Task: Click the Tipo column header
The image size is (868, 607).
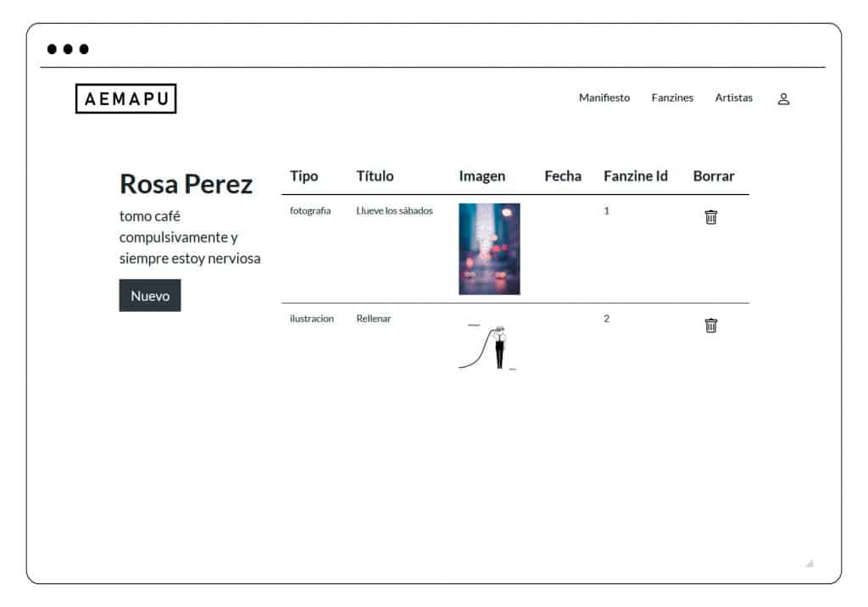Action: tap(304, 176)
